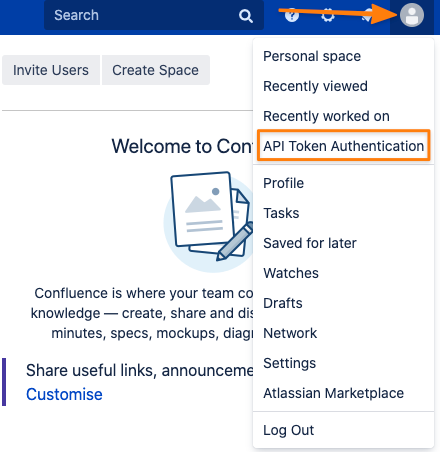This screenshot has width=440, height=452.
Task: Click the notifications icon in header
Action: 367,16
